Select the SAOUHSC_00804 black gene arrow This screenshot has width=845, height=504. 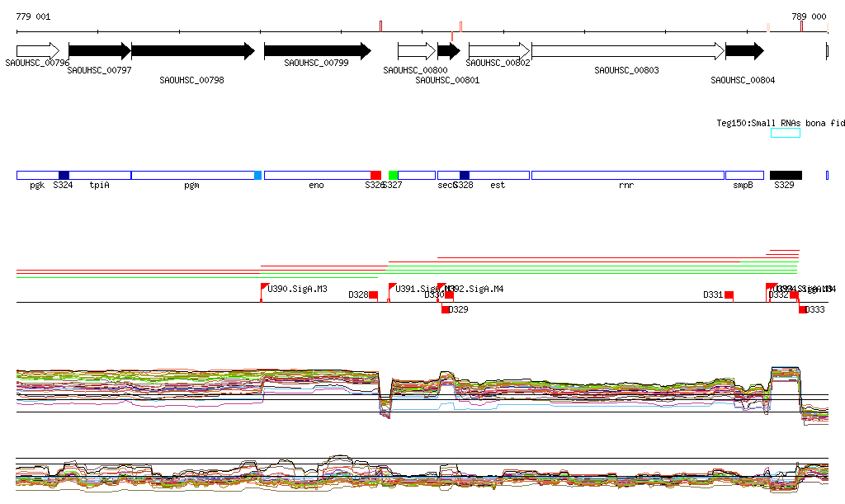(x=744, y=50)
